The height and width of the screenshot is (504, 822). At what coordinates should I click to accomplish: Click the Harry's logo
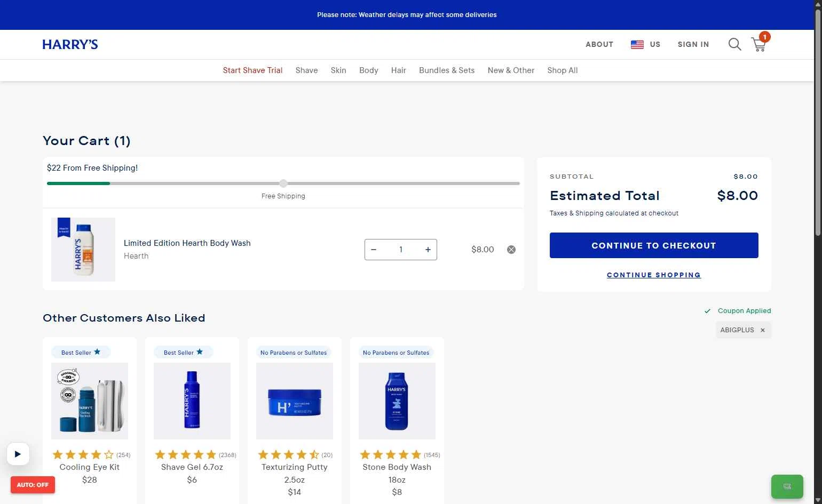pos(70,44)
